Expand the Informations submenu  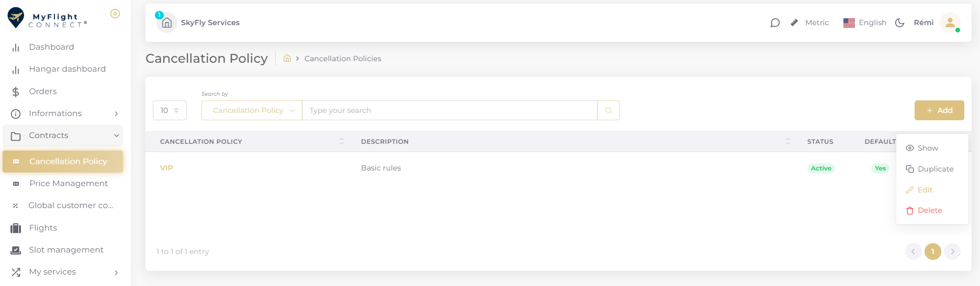63,113
